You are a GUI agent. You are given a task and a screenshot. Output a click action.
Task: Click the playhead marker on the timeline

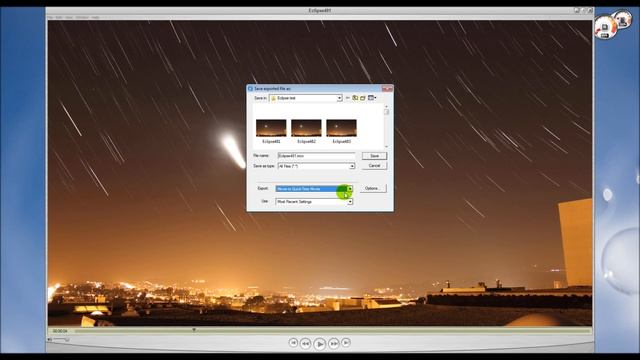click(x=194, y=330)
